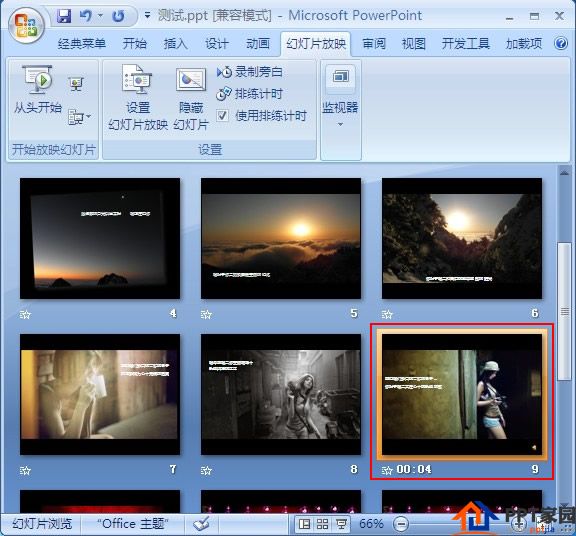Switch to the 动画 tab
The image size is (576, 536).
pyautogui.click(x=258, y=44)
